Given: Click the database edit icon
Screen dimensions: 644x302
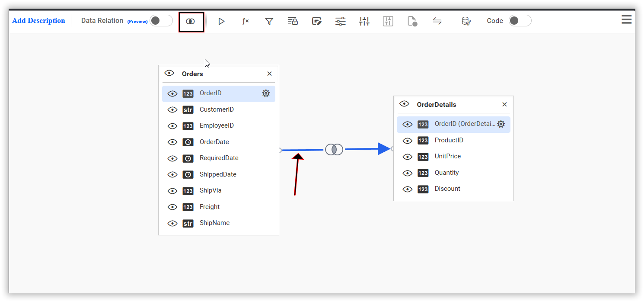Looking at the screenshot, I should tap(466, 21).
